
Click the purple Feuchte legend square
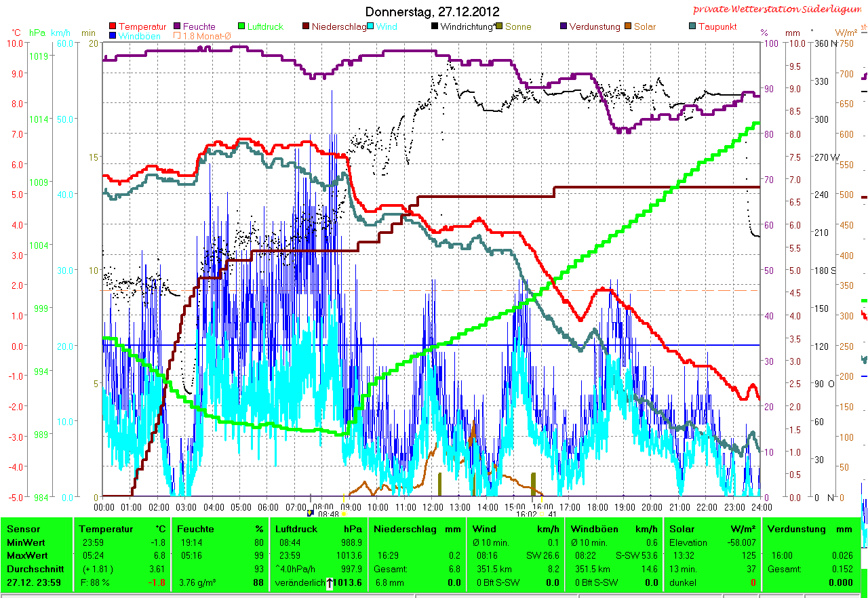[178, 27]
